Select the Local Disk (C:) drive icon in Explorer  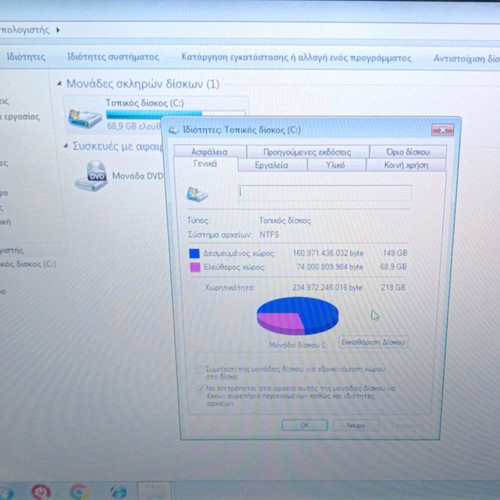pyautogui.click(x=85, y=119)
